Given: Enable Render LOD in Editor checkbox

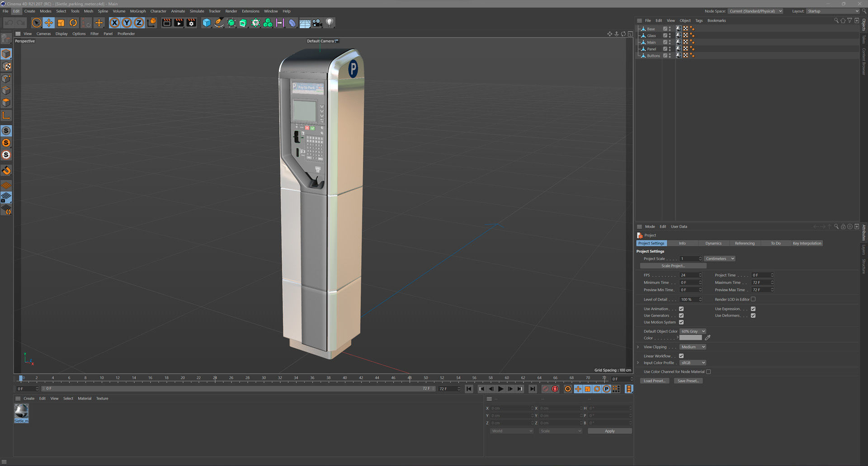Looking at the screenshot, I should pos(753,299).
